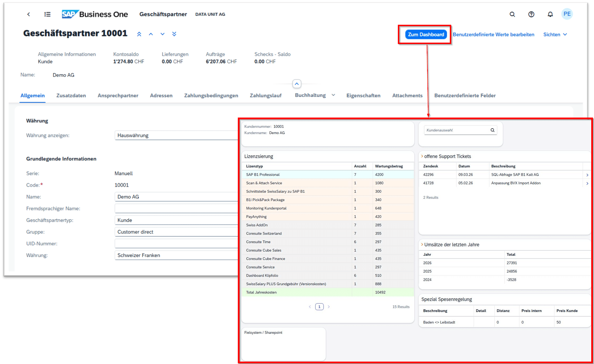Open the Gruppe dropdown showing Customer direct

(x=176, y=232)
